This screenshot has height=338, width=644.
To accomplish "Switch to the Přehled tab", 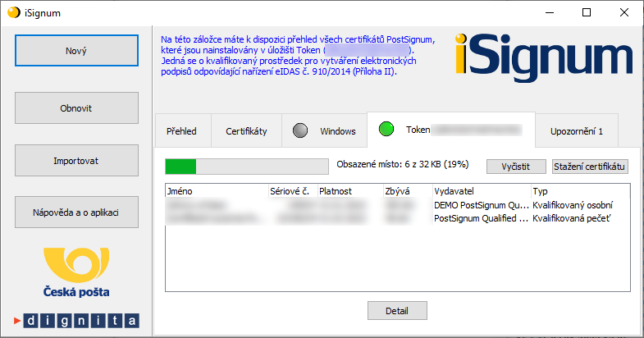I will (x=181, y=131).
